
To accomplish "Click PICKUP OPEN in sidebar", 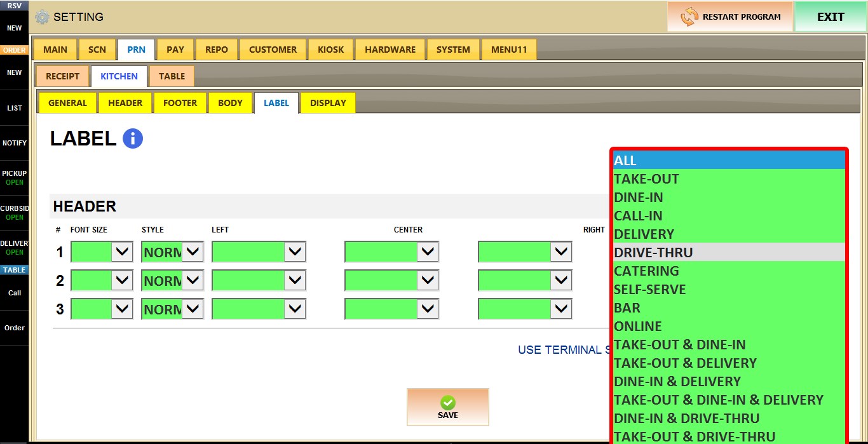I will [14, 178].
